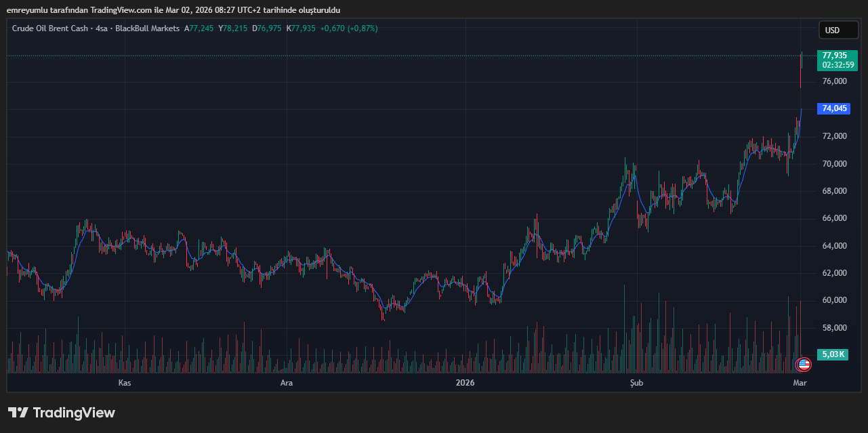Click the BlackBull Markets source text
Image resolution: width=868 pixels, height=433 pixels.
coord(147,28)
